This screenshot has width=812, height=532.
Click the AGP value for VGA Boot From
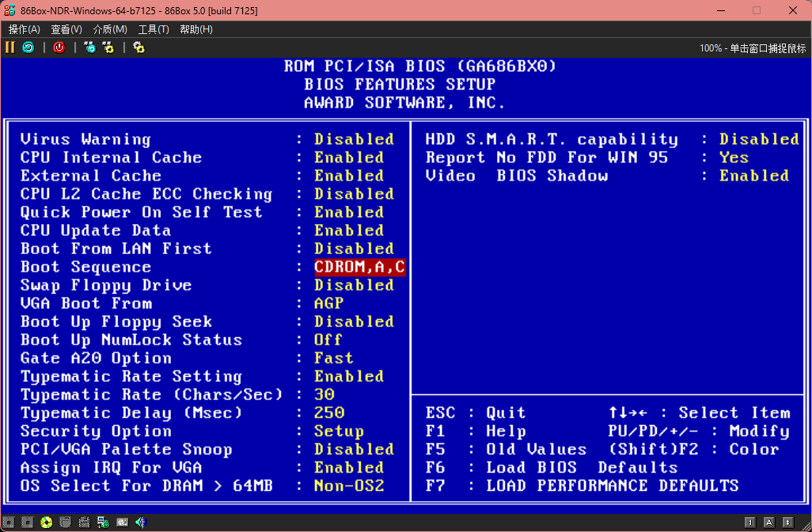(x=329, y=303)
